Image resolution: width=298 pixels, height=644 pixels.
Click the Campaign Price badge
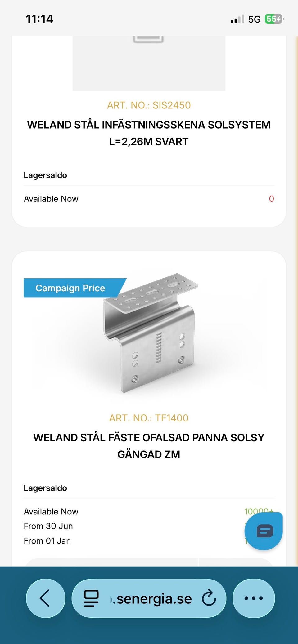click(x=70, y=288)
